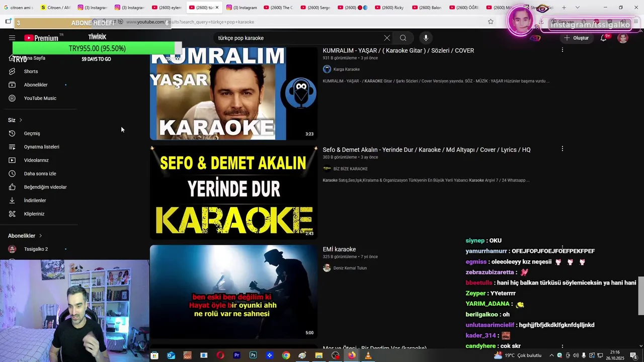Clear the search box with the X icon
The image size is (644, 362).
[387, 38]
